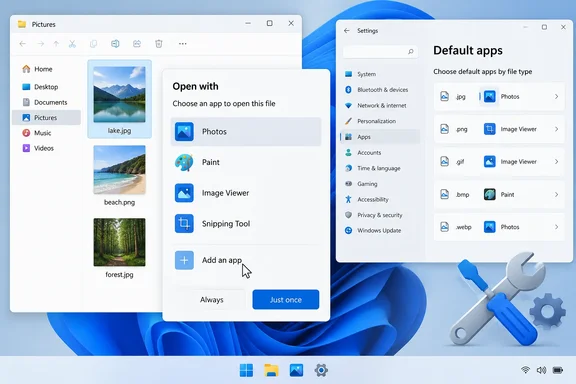Open Gaming settings
Viewport: 576px width, 384px height.
380,184
